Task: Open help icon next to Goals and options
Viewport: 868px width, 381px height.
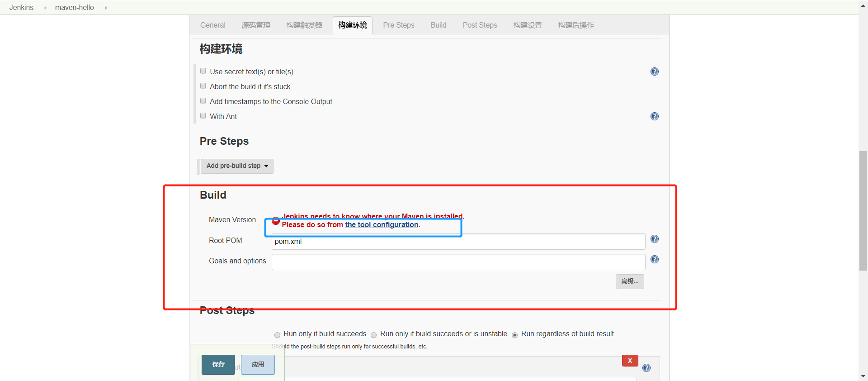Action: (654, 259)
